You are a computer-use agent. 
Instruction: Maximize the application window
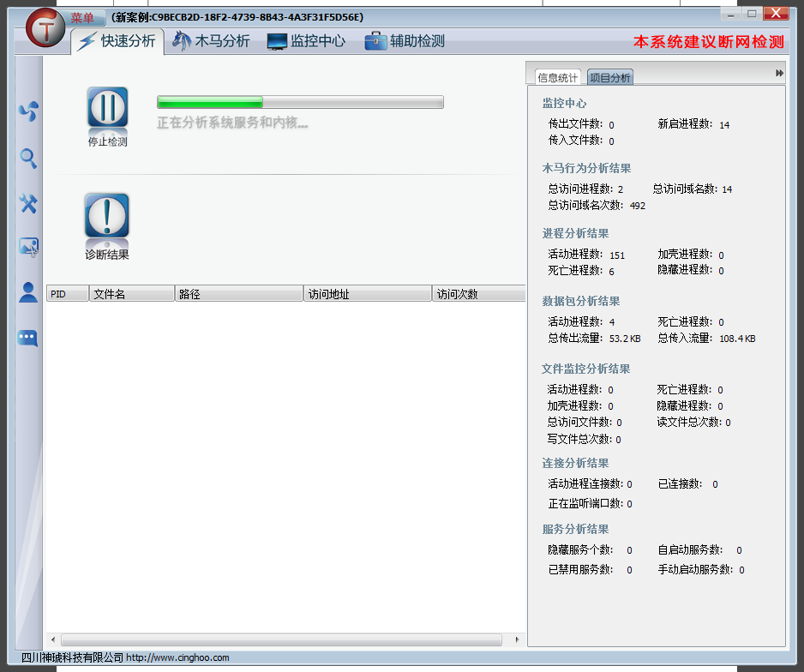[752, 14]
